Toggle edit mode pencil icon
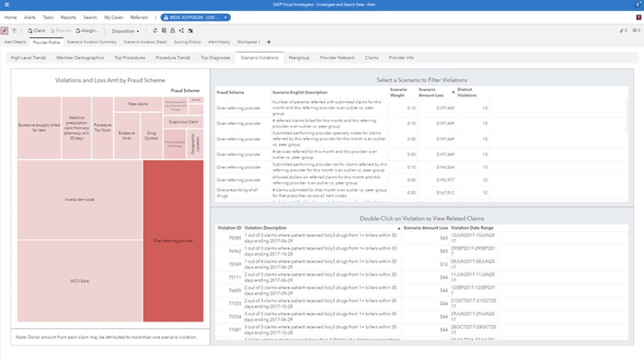The height and width of the screenshot is (361, 644). (4, 31)
